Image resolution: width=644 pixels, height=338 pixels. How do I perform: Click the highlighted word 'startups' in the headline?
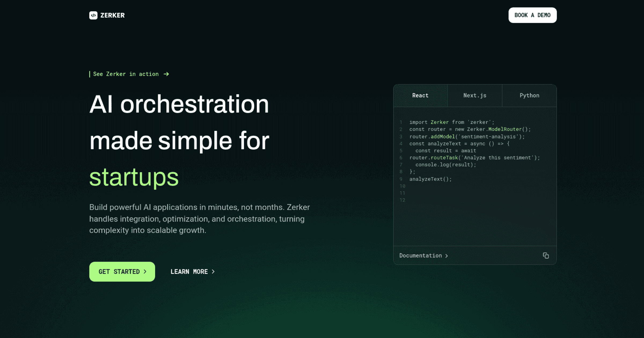(x=134, y=178)
